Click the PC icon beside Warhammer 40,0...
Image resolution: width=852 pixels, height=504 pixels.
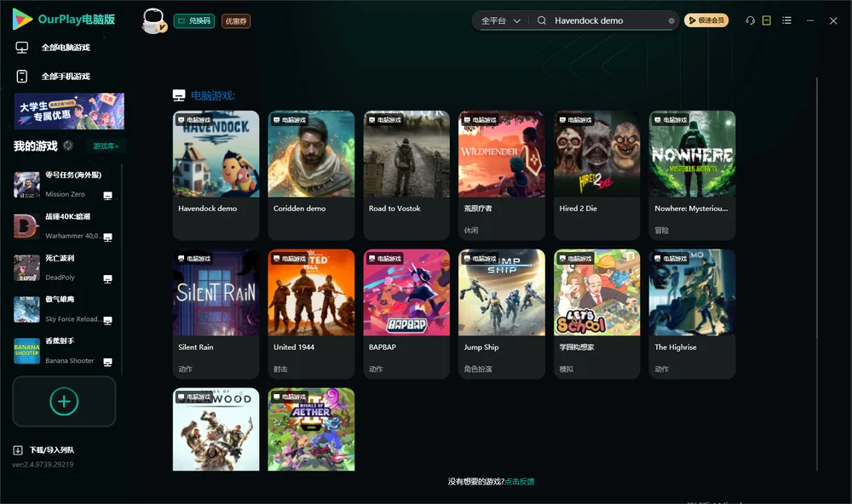[x=107, y=238]
